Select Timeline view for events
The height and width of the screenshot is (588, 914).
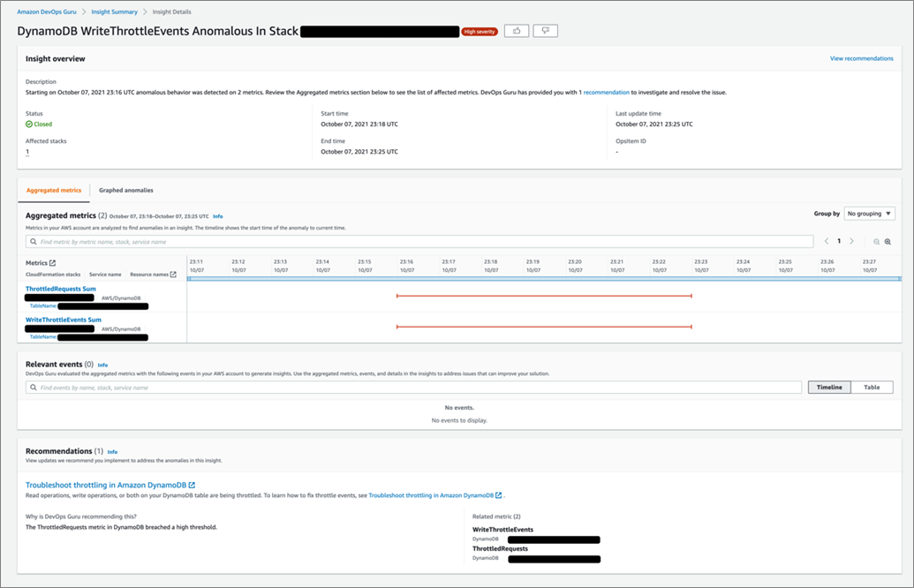coord(829,387)
